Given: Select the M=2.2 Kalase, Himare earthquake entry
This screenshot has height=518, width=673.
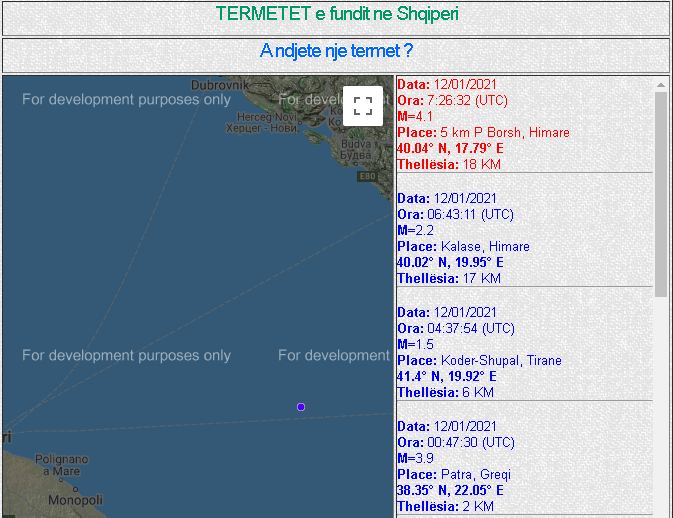Looking at the screenshot, I should [524, 238].
